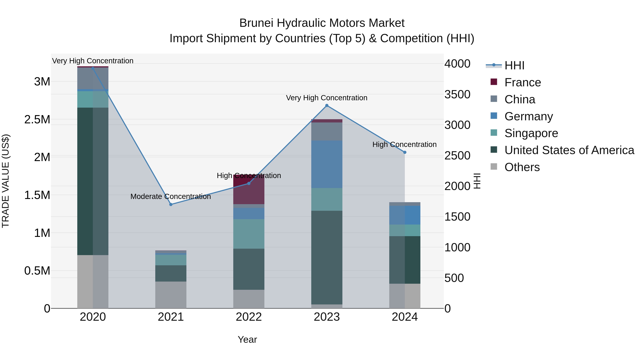Viewport: 644px width, 362px height.
Task: Click the 2023 Very High Concentration annotation
Action: coord(327,98)
